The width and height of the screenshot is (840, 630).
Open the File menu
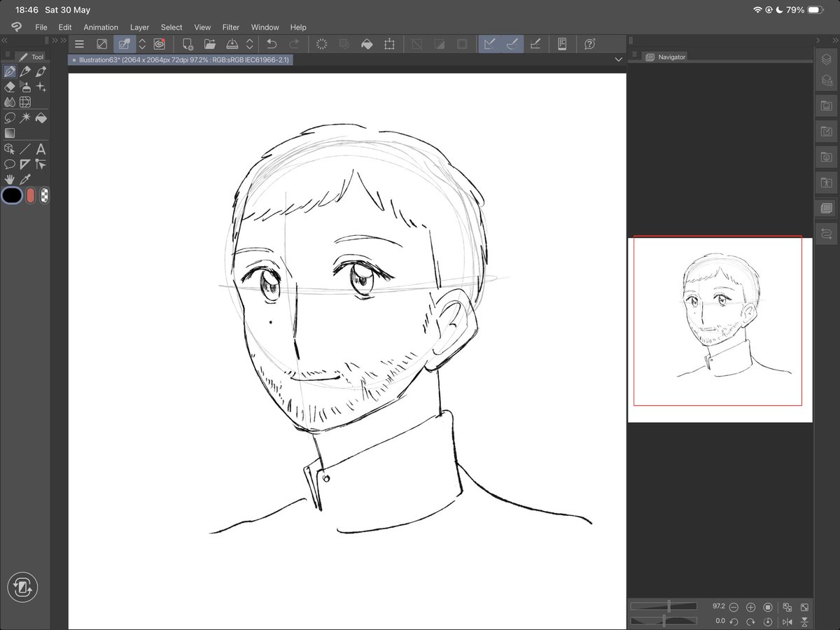tap(41, 27)
